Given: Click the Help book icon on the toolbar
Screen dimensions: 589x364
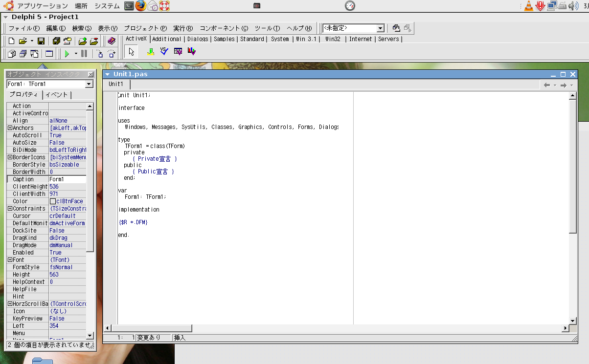Looking at the screenshot, I should 112,41.
